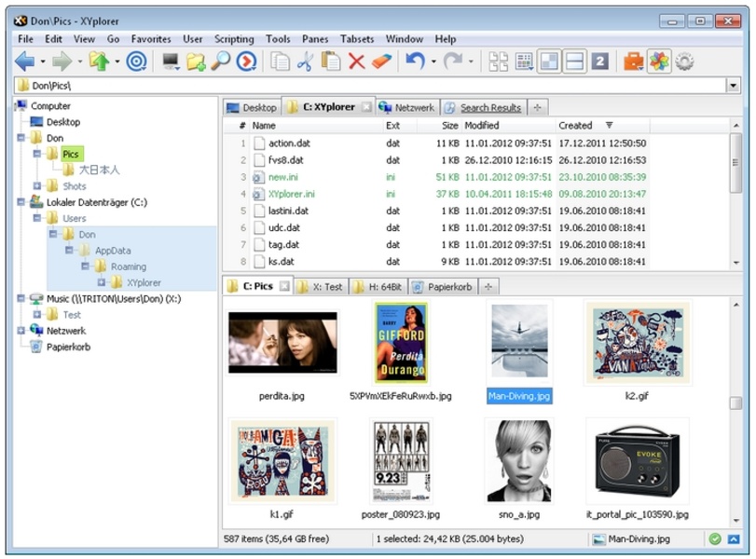Click the green status check indicator
This screenshot has height=559, width=756.
coord(715,539)
